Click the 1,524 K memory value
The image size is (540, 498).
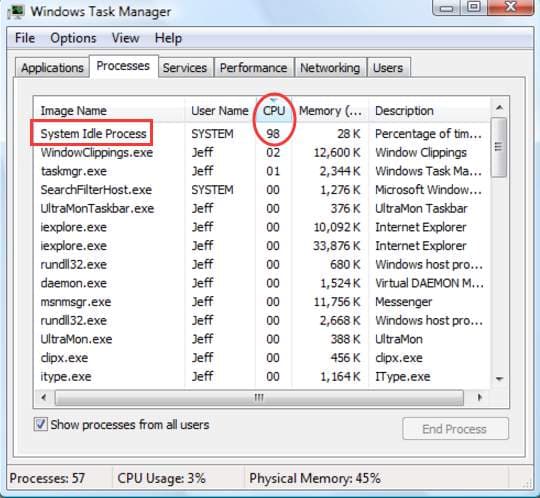[340, 283]
